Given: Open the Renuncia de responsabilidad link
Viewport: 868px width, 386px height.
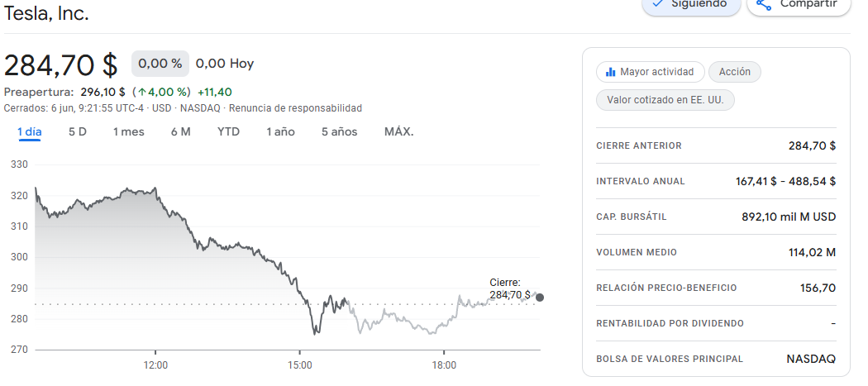Looking at the screenshot, I should [x=295, y=108].
